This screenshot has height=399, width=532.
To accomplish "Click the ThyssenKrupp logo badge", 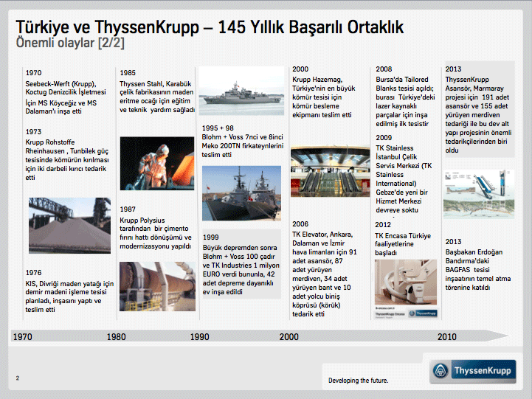I will pyautogui.click(x=473, y=372).
